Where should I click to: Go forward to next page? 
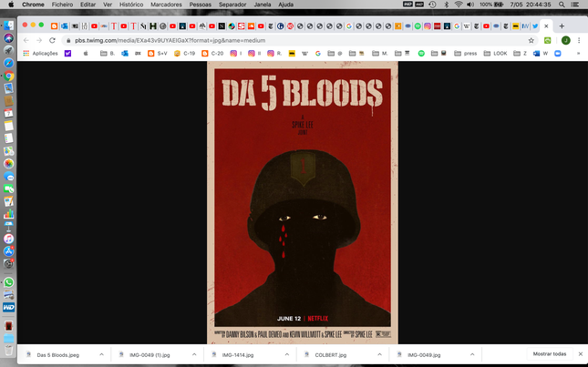pyautogui.click(x=39, y=40)
